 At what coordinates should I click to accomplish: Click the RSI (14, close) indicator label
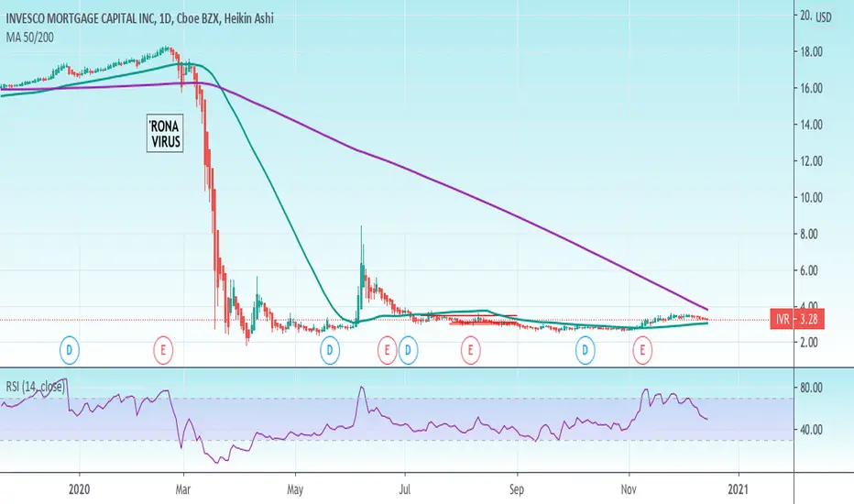point(36,387)
